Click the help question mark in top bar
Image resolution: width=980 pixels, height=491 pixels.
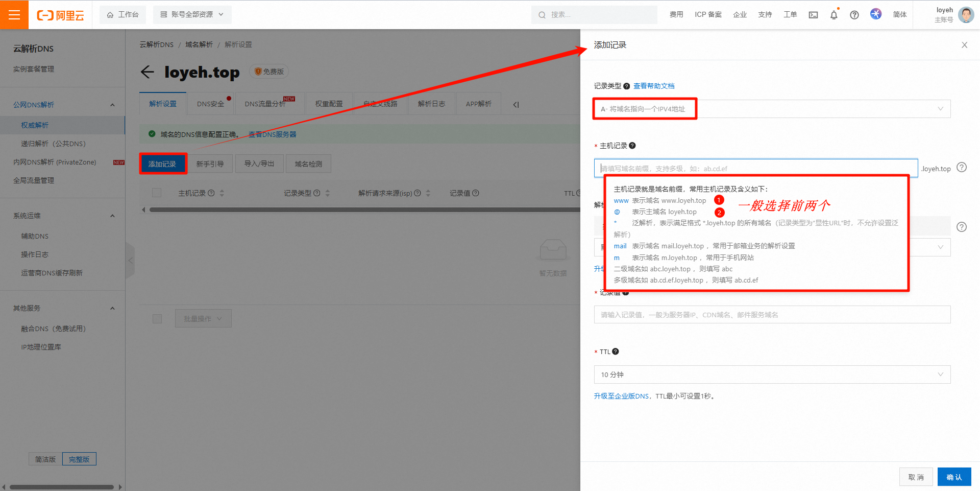pos(854,15)
